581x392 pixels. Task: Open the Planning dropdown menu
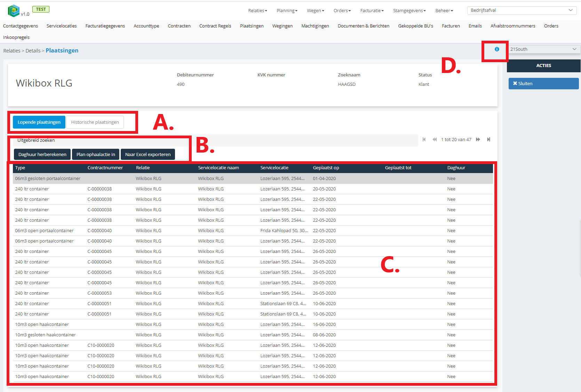(x=287, y=11)
